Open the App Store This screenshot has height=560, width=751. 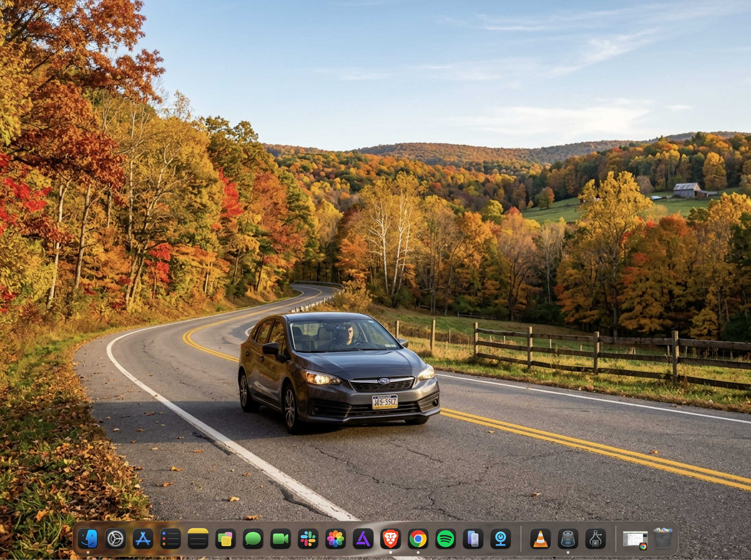(x=143, y=538)
